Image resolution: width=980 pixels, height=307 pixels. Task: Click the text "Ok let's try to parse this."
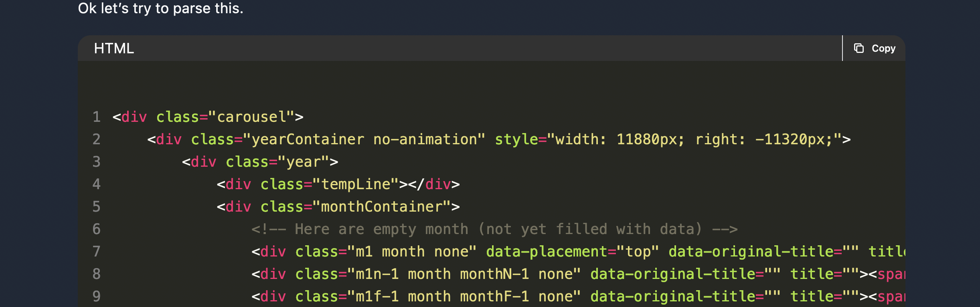pyautogui.click(x=160, y=8)
